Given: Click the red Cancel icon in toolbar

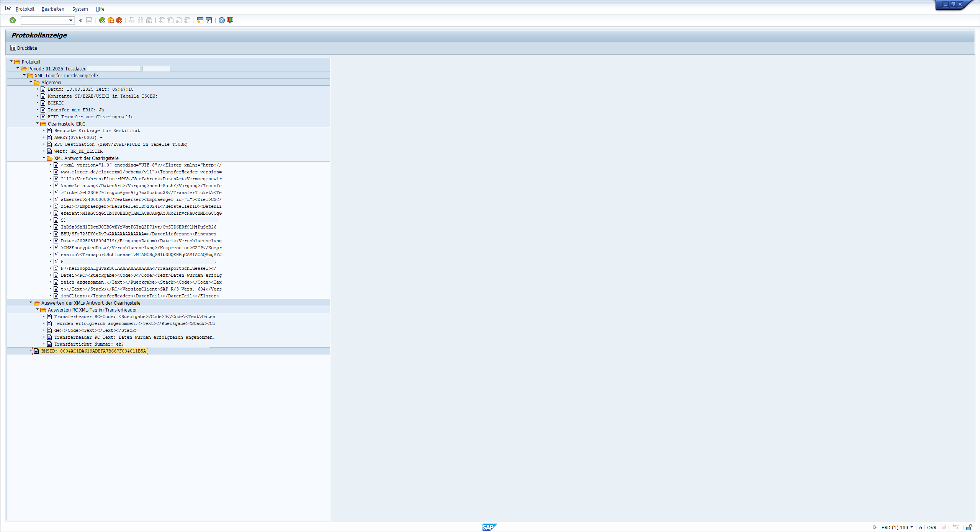Looking at the screenshot, I should (119, 20).
